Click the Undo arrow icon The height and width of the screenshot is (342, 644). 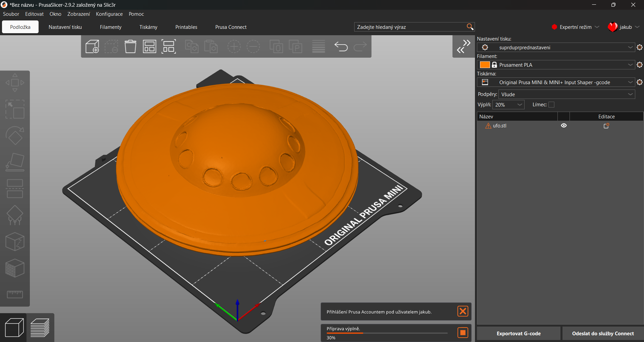(x=341, y=47)
